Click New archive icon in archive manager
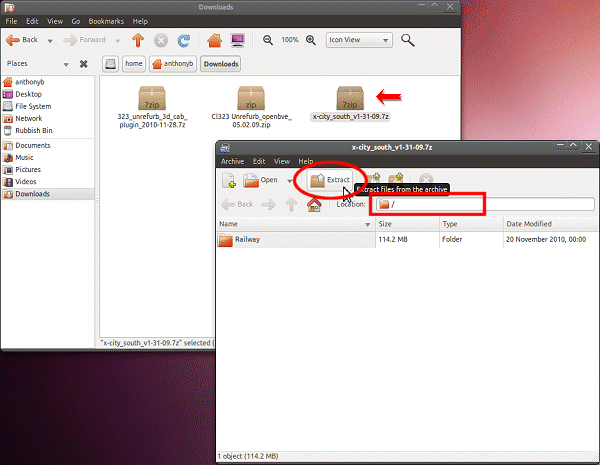 pyautogui.click(x=229, y=180)
